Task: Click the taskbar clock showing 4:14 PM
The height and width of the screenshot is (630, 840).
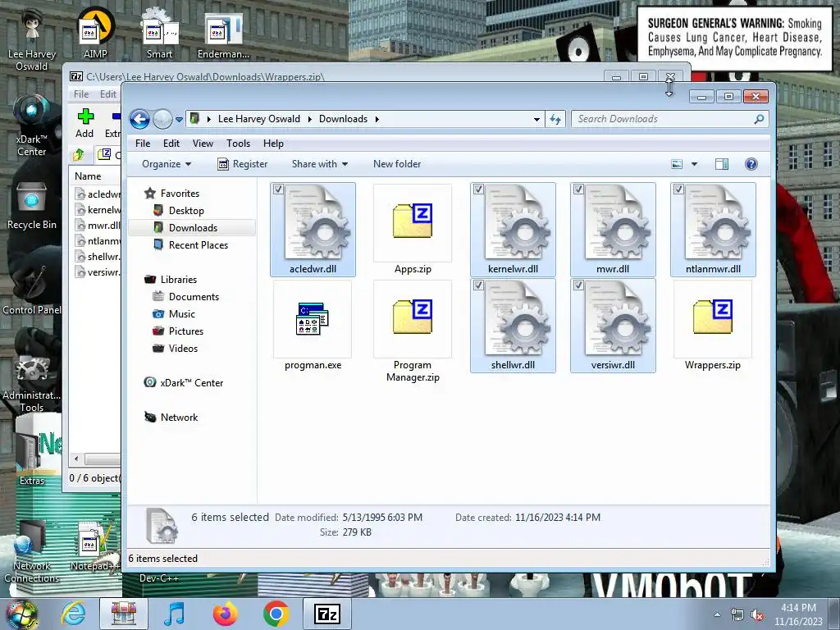Action: [798, 614]
